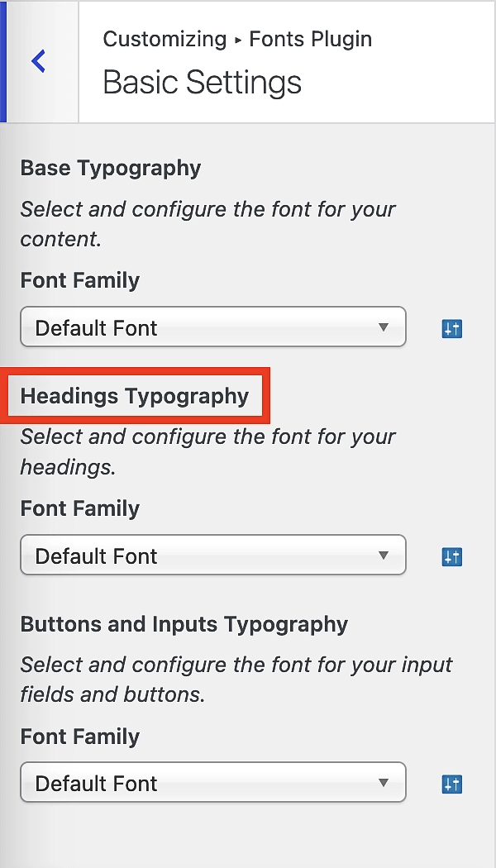Click the Basic Settings panel title
The height and width of the screenshot is (868, 496).
pos(202,83)
